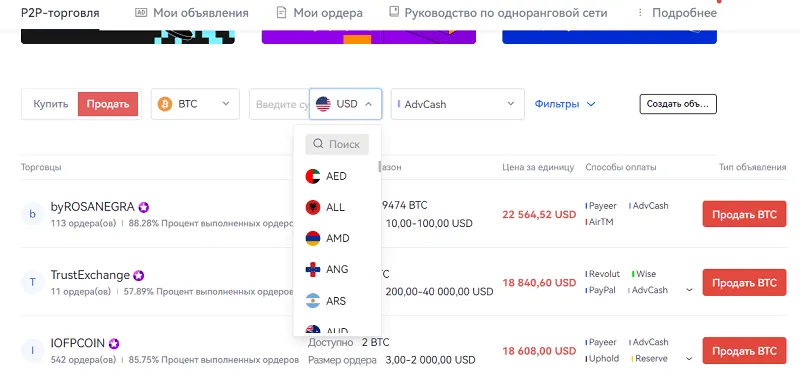Select AED from currency list
Viewport: 800px width, 379px height.
click(337, 176)
